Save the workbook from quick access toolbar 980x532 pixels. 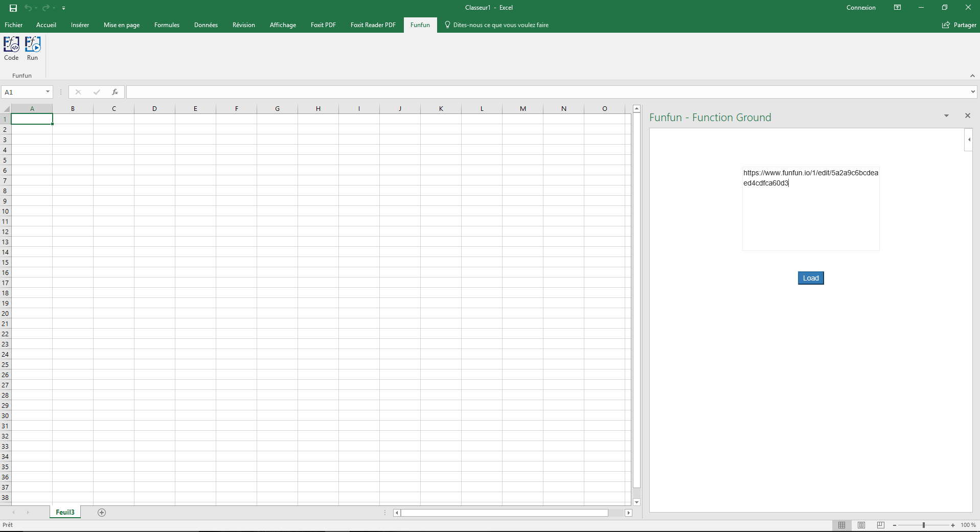(13, 8)
